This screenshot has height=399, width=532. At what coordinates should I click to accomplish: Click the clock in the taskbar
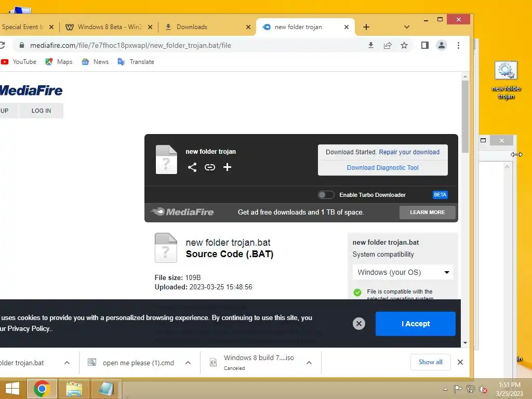point(509,389)
